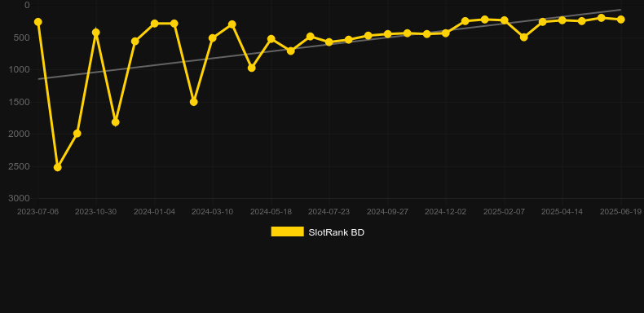Viewport: 644px width, 313px height.
Task: Select the data point above 2025-04-14
Action: click(562, 20)
